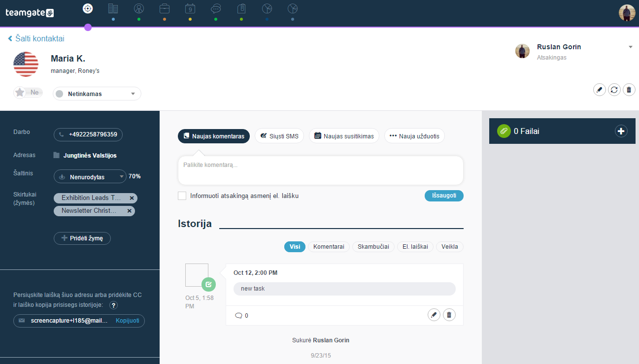
Task: Go to the companies building icon
Action: 113,8
